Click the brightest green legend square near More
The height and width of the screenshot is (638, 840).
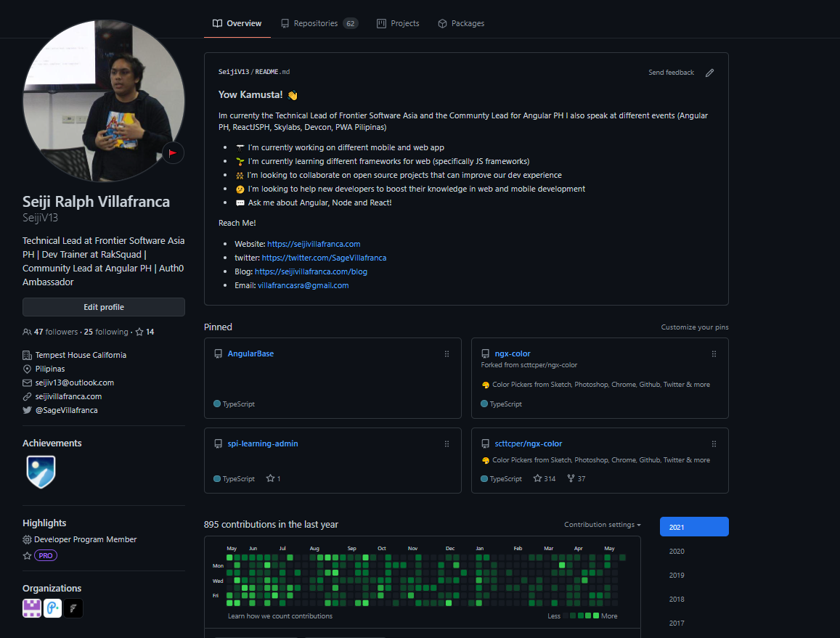click(596, 615)
